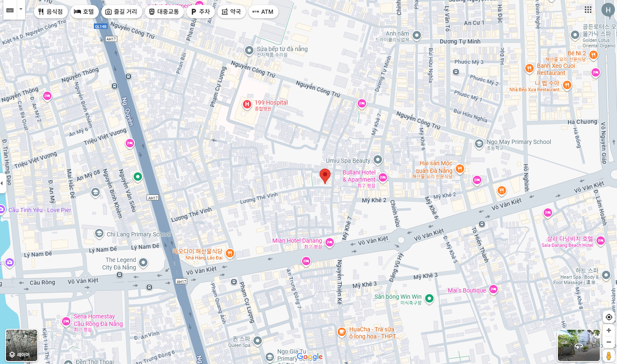
Task: Open Queen Spa (퀸 스파) pin
Action: (x=258, y=341)
